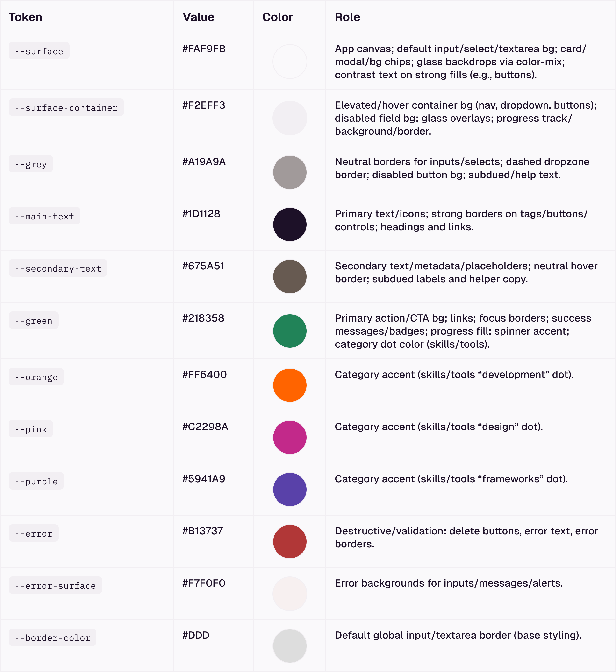
Task: Click the --secondary-text token chip
Action: pos(58,268)
